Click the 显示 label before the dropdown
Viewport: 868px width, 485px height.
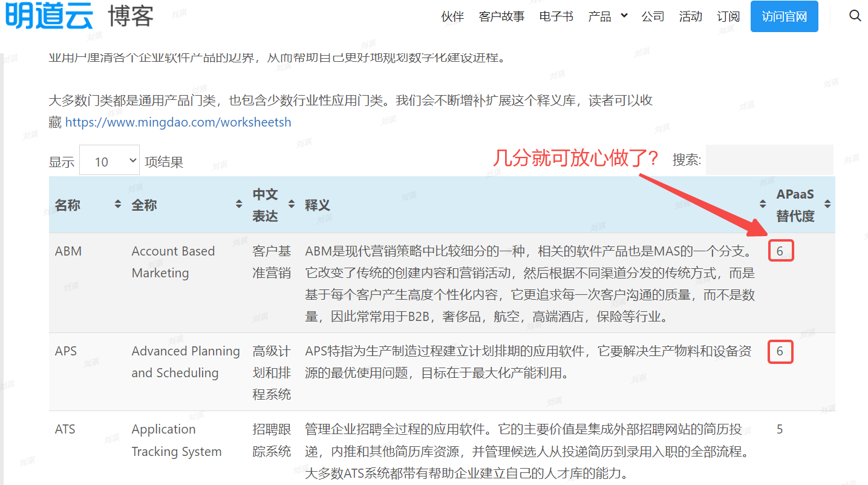(62, 162)
